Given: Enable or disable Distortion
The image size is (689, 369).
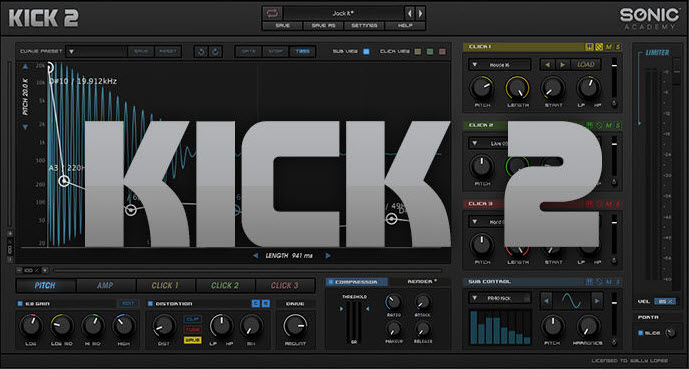Looking at the screenshot, I should click(150, 304).
